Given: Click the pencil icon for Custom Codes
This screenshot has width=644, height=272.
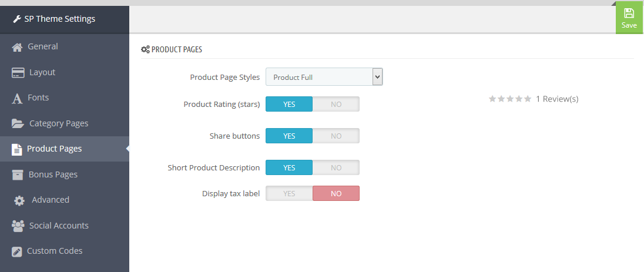Looking at the screenshot, I should pos(17,251).
